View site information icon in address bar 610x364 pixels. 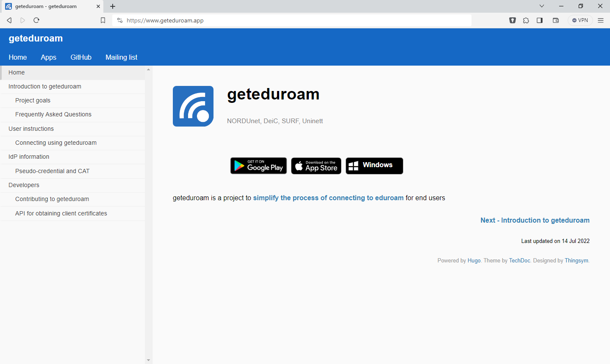click(120, 20)
